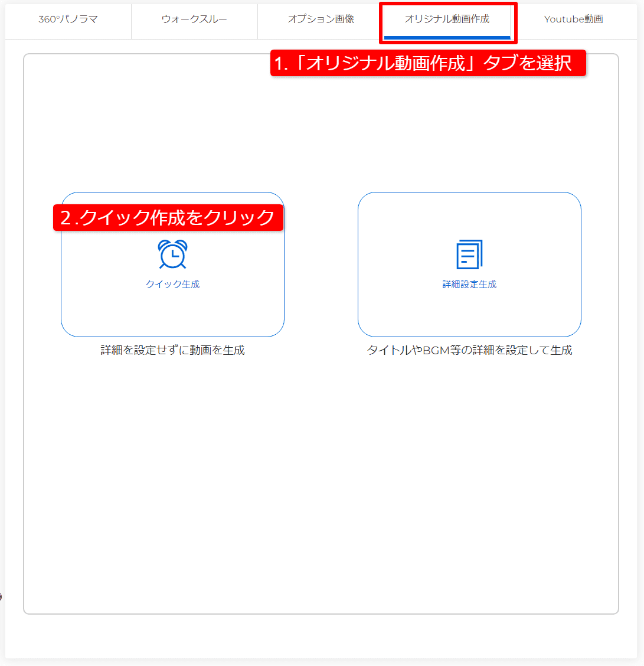The image size is (644, 666).
Task: Click the stacked documents detailed settings icon
Action: 469,254
